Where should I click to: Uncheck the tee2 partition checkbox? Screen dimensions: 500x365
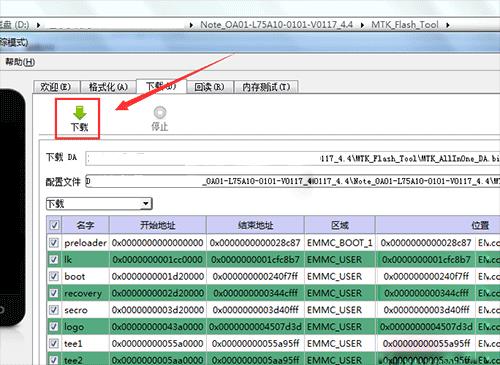point(54,360)
